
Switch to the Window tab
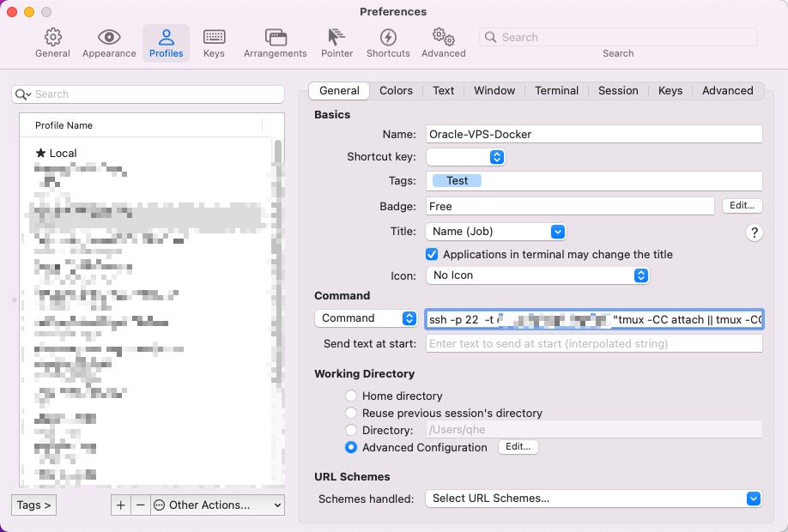[x=494, y=90]
